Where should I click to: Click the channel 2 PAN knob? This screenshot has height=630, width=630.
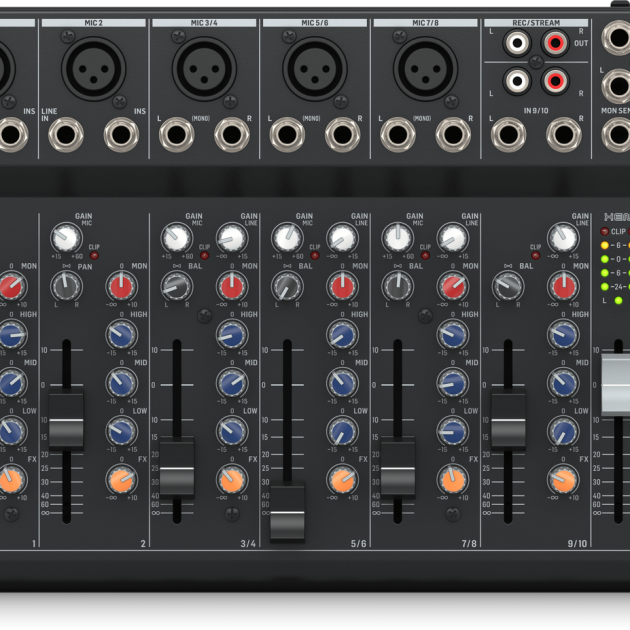coord(66,286)
